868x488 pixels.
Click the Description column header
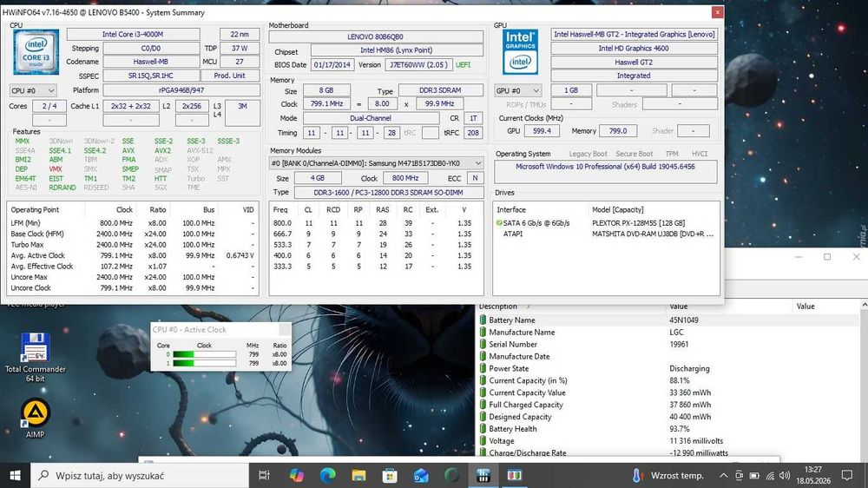[498, 307]
